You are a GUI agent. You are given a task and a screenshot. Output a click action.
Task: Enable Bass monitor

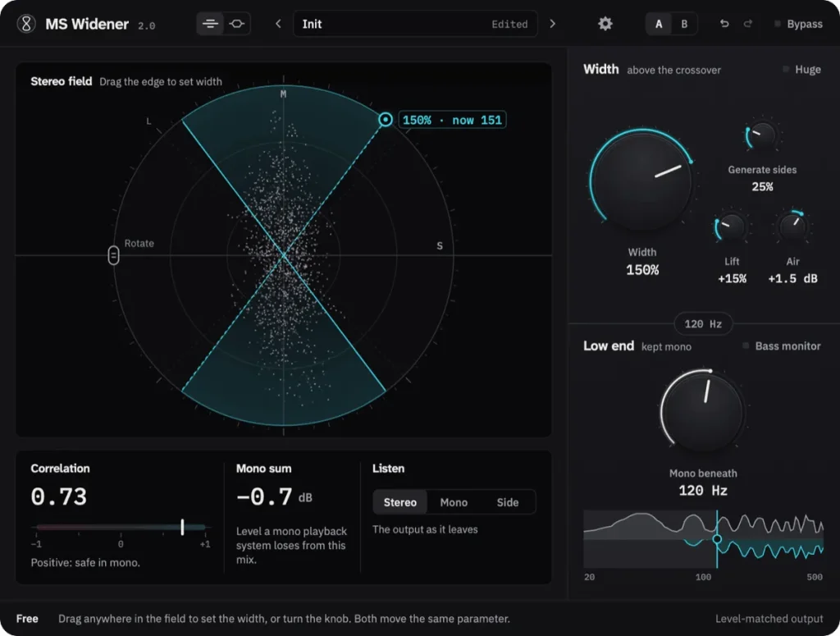(782, 346)
